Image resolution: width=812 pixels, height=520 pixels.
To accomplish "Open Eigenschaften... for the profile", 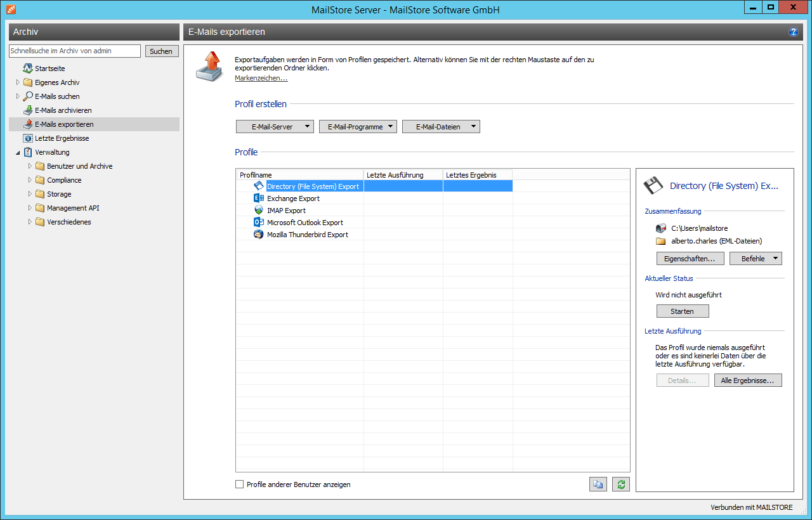I will 690,259.
